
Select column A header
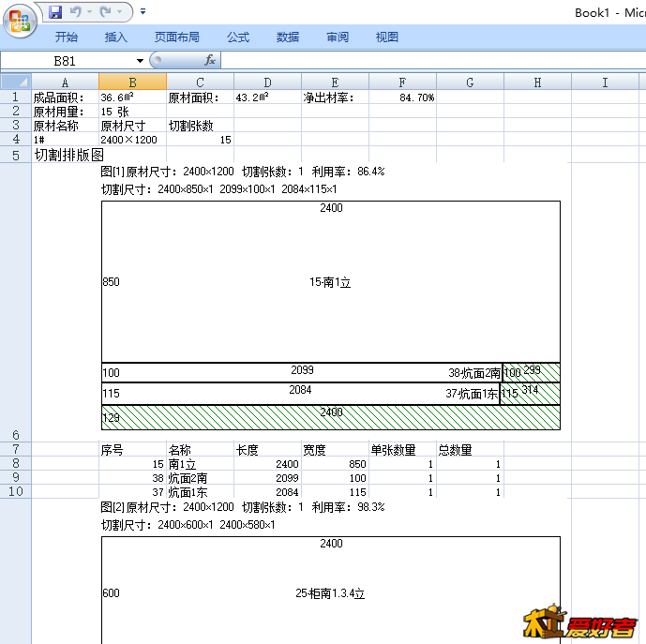click(65, 82)
